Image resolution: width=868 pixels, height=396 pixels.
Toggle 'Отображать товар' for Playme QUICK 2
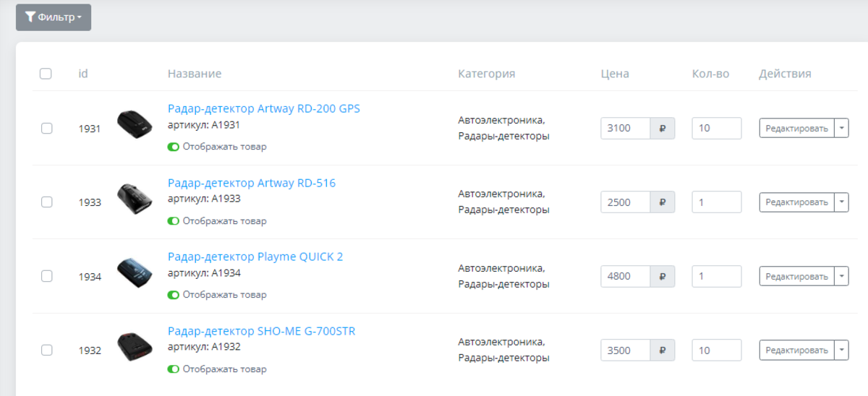pyautogui.click(x=174, y=295)
